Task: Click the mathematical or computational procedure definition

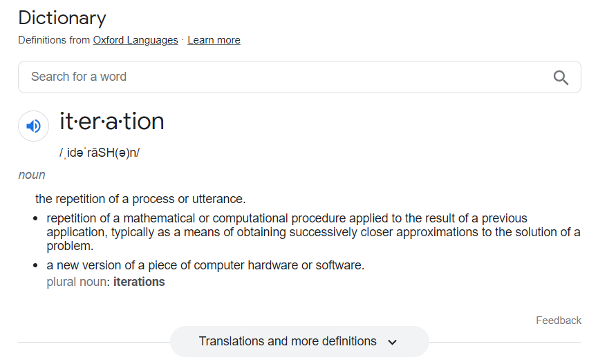Action: pos(313,231)
